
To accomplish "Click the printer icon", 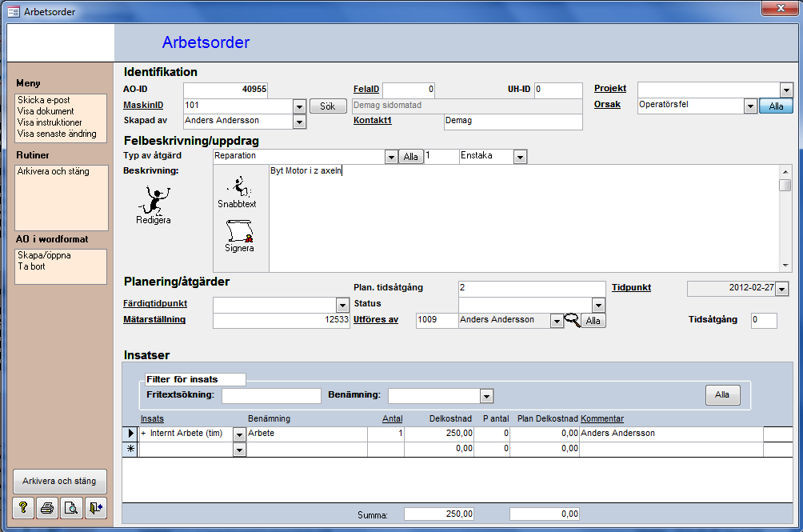I will 47,508.
